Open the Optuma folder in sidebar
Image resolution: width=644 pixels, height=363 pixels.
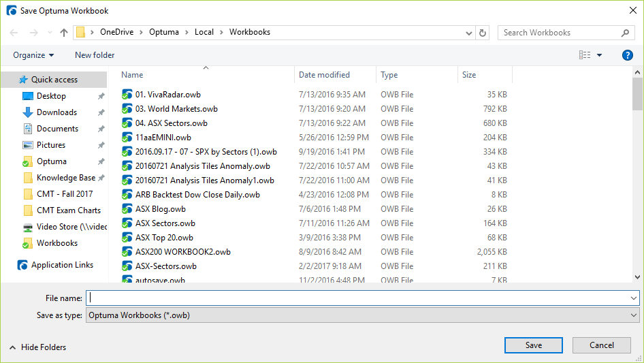[51, 161]
